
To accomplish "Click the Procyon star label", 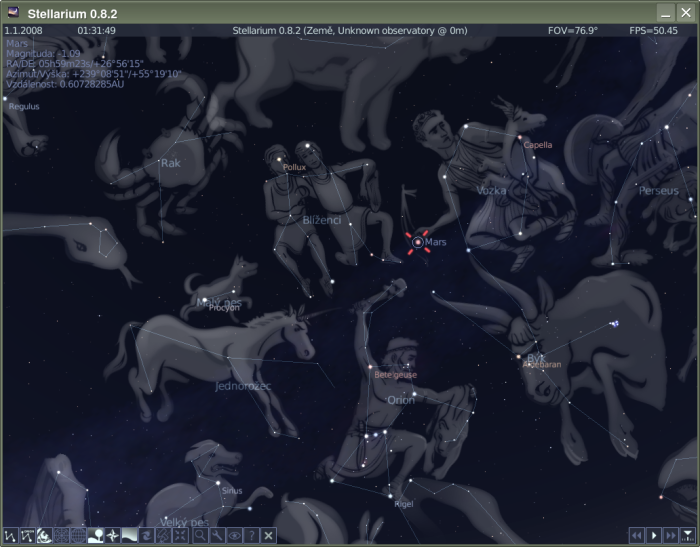I will click(224, 308).
